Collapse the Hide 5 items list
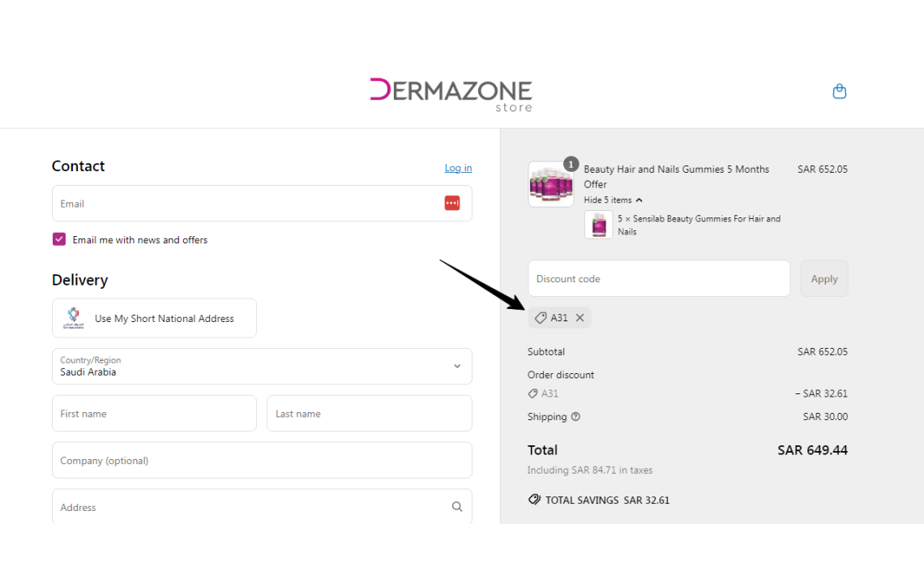924x584 pixels. (613, 200)
